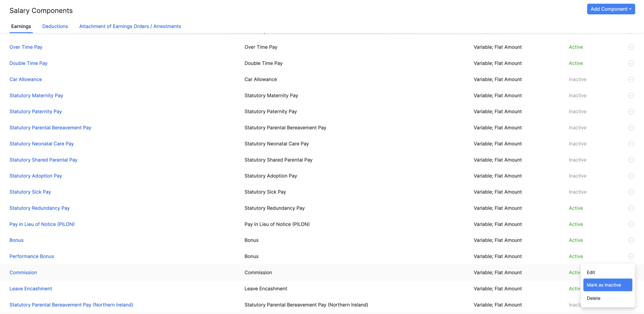The width and height of the screenshot is (644, 314).
Task: Open more options for Statutory Redundancy Pay
Action: pos(631,208)
